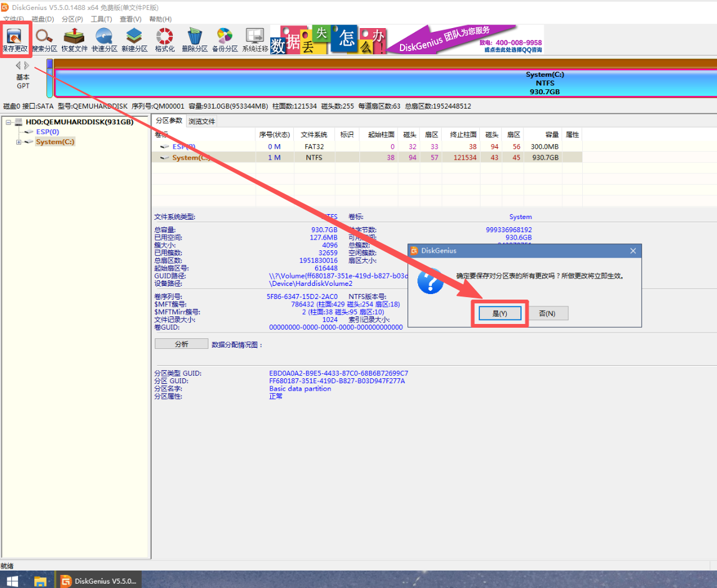Open DiskGenius from the taskbar
The image size is (717, 588).
tap(97, 580)
